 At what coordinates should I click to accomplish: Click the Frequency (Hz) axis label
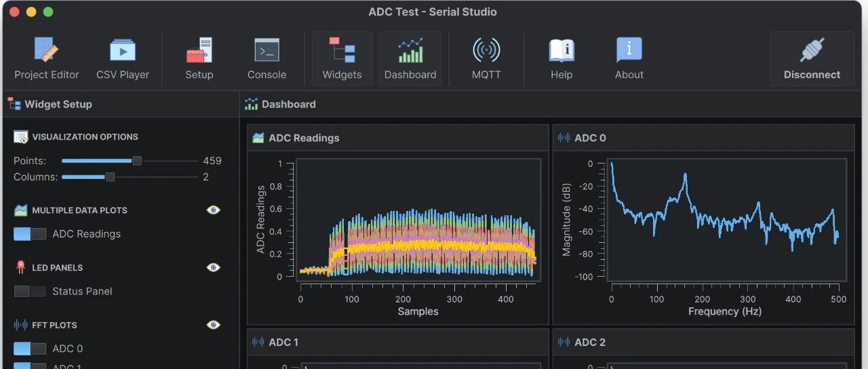click(x=725, y=311)
